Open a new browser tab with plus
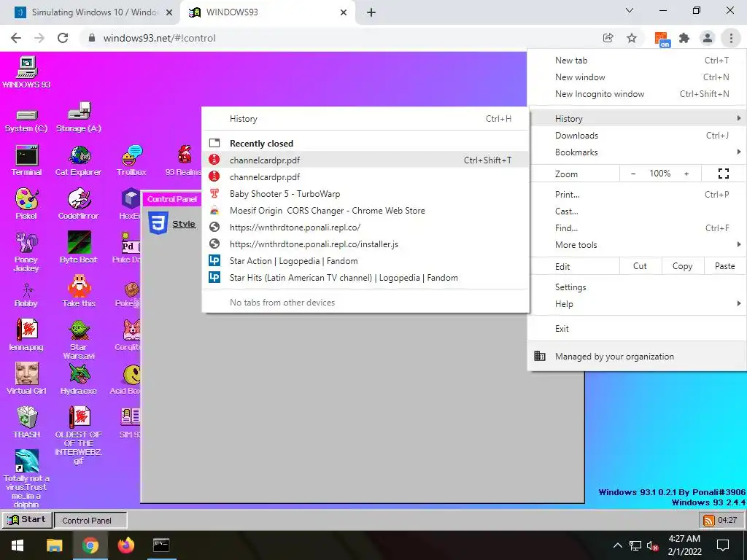Image resolution: width=747 pixels, height=560 pixels. (x=371, y=13)
